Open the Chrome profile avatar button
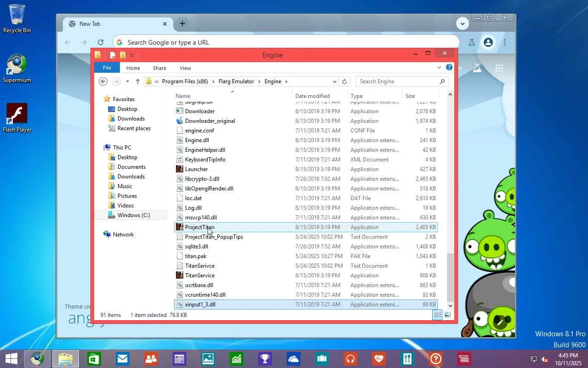 click(x=488, y=42)
